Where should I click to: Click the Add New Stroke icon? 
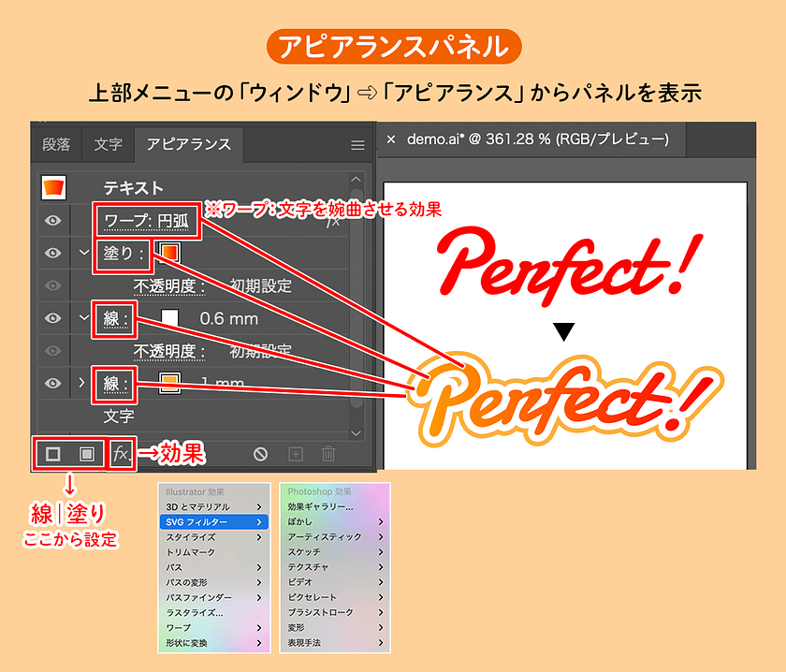(53, 454)
